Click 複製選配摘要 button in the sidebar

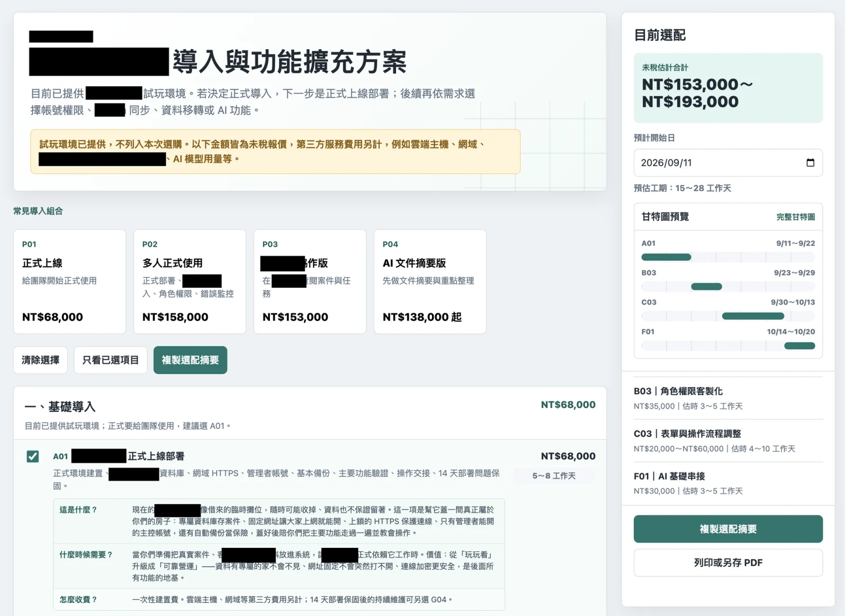728,529
